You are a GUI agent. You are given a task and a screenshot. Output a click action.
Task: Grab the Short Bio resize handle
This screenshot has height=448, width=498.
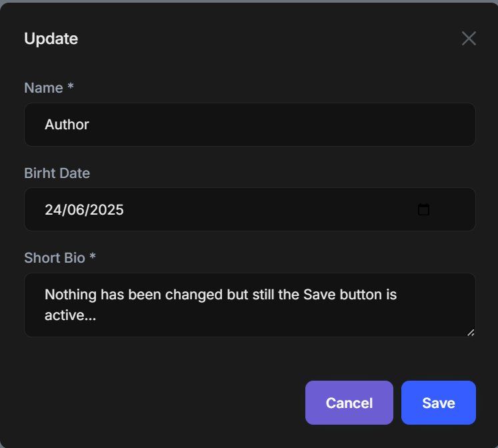click(471, 332)
